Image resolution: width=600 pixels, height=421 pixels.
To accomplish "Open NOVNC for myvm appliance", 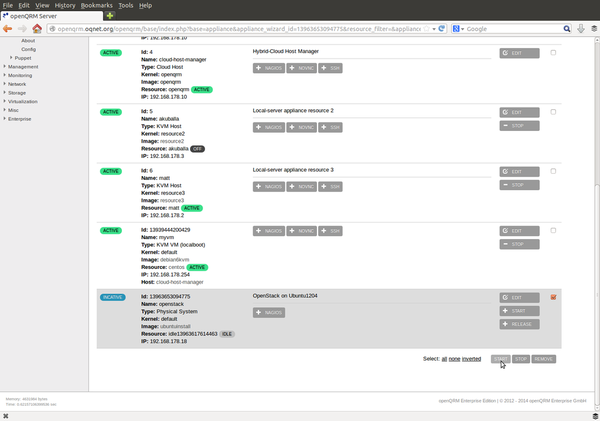I will (302, 231).
